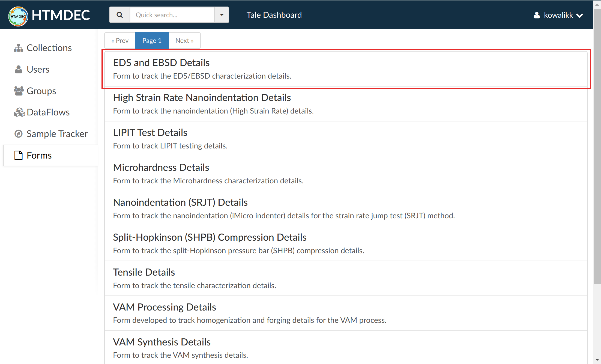Image resolution: width=601 pixels, height=364 pixels.
Task: Select the Page 1 tab
Action: coord(152,40)
